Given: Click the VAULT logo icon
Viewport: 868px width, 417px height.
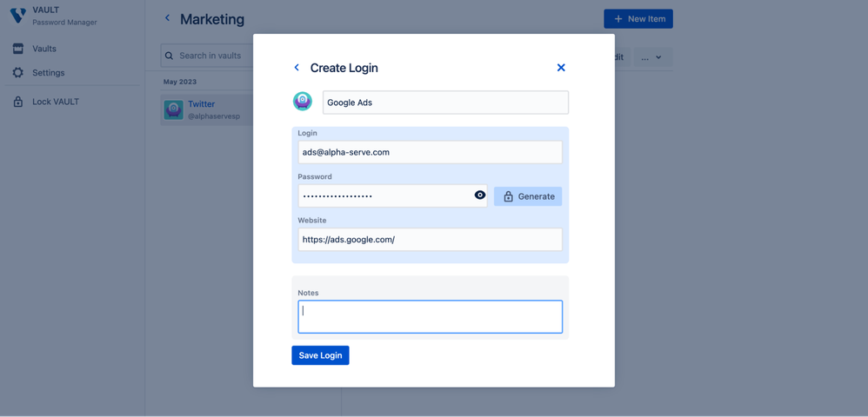Looking at the screenshot, I should coord(18,16).
